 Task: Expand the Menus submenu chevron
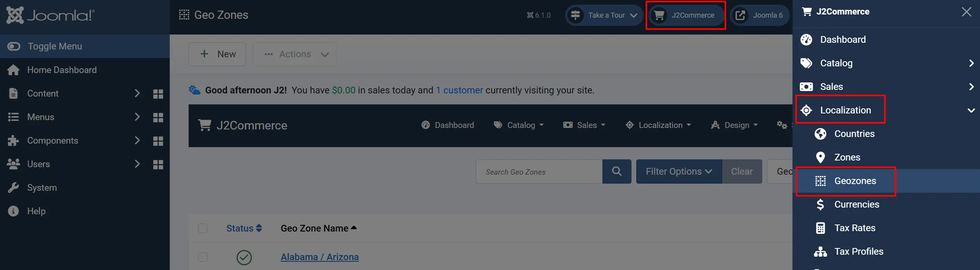137,117
